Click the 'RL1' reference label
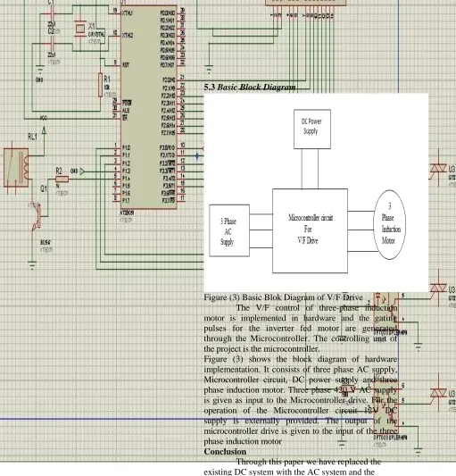This screenshot has height=476, width=456. coord(32,137)
